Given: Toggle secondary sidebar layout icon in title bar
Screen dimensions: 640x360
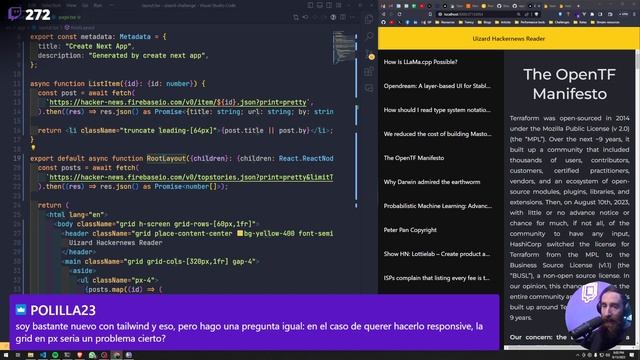Looking at the screenshot, I should tap(329, 5).
